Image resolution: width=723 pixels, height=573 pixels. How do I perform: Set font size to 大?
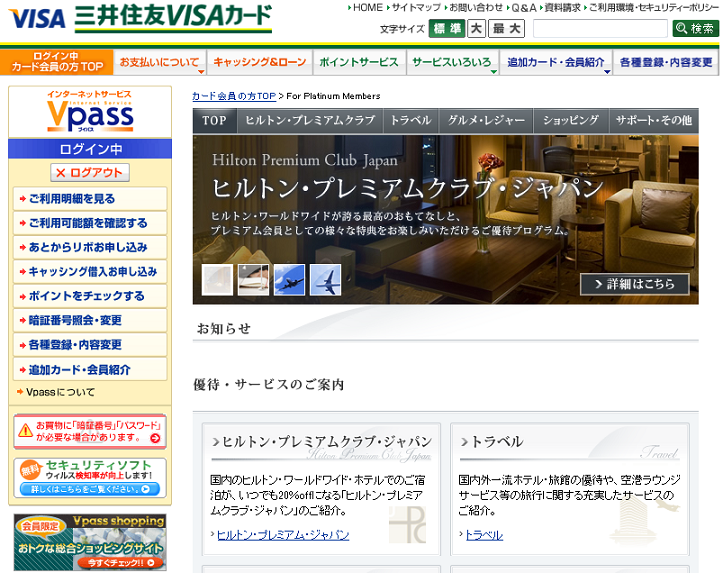click(x=476, y=29)
